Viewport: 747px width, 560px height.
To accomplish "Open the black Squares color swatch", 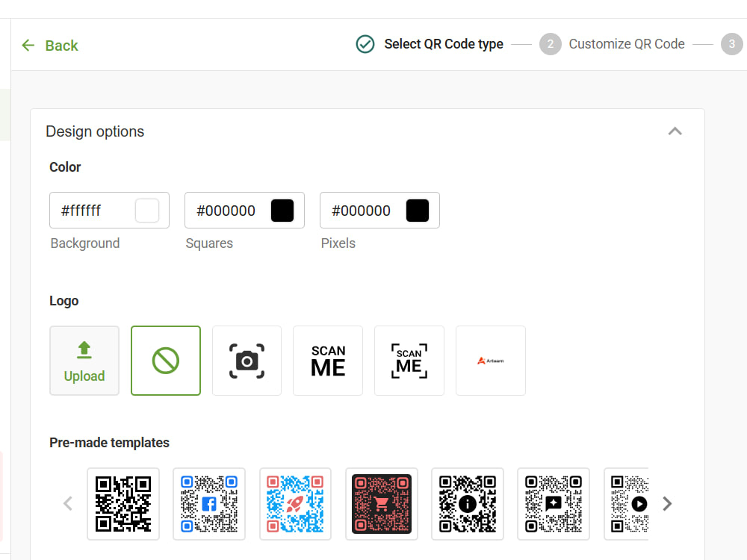I will tap(282, 211).
